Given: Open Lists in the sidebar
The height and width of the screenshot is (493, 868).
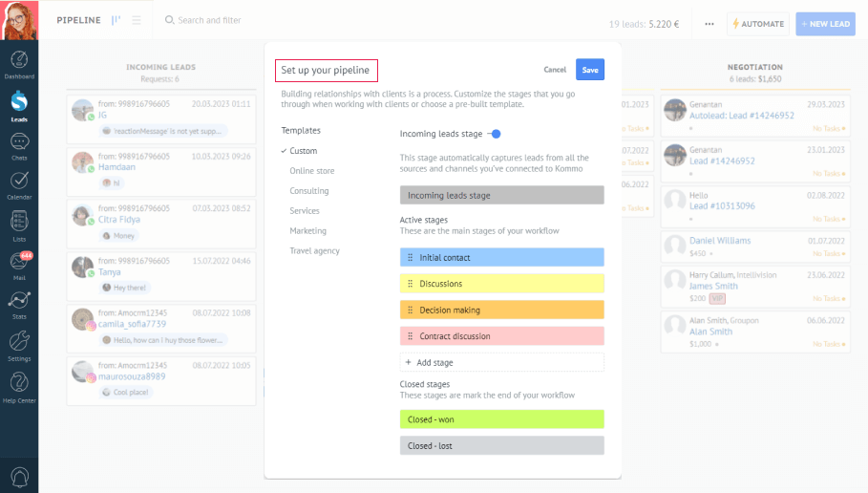Looking at the screenshot, I should point(19,226).
